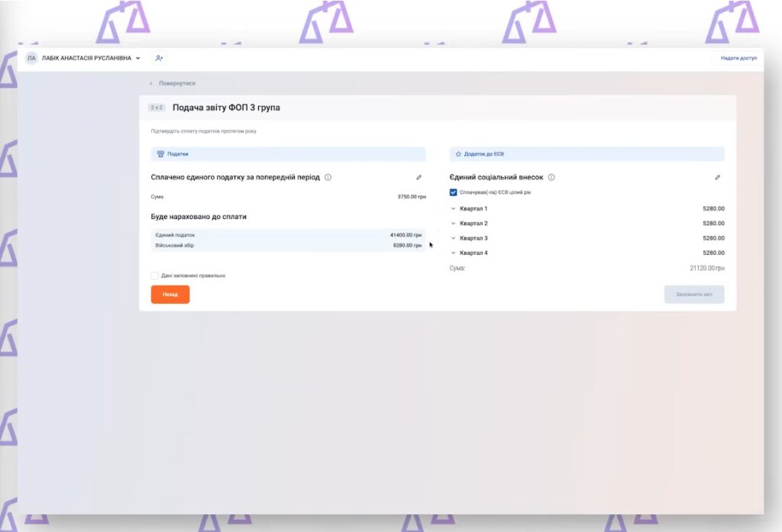The image size is (782, 532).
Task: Expand the Квартал 1 row
Action: pos(454,208)
